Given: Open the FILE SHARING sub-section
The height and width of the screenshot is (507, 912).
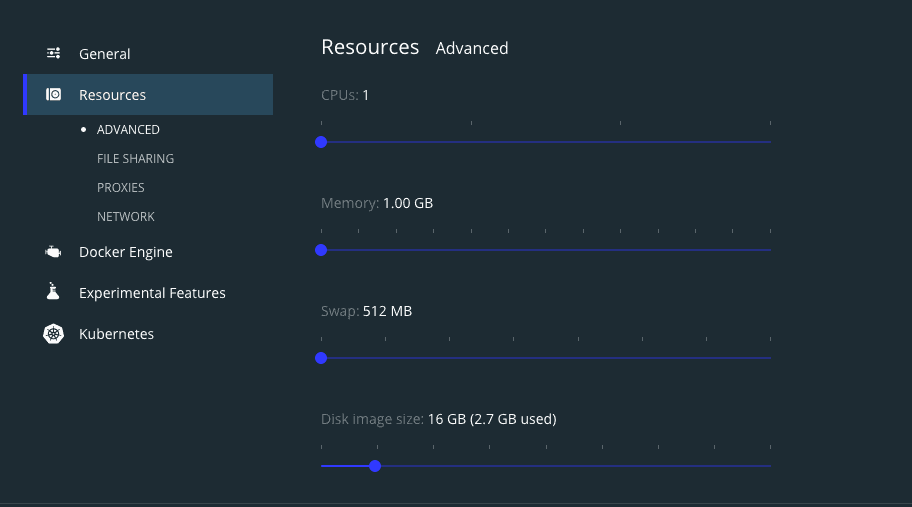Looking at the screenshot, I should pyautogui.click(x=135, y=159).
